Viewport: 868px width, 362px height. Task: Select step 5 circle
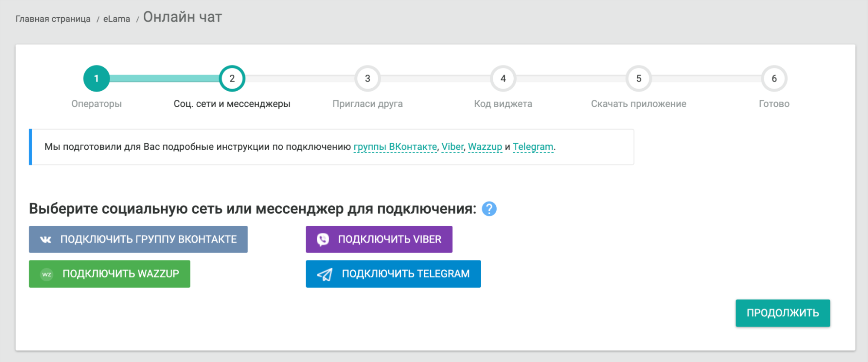coord(639,79)
